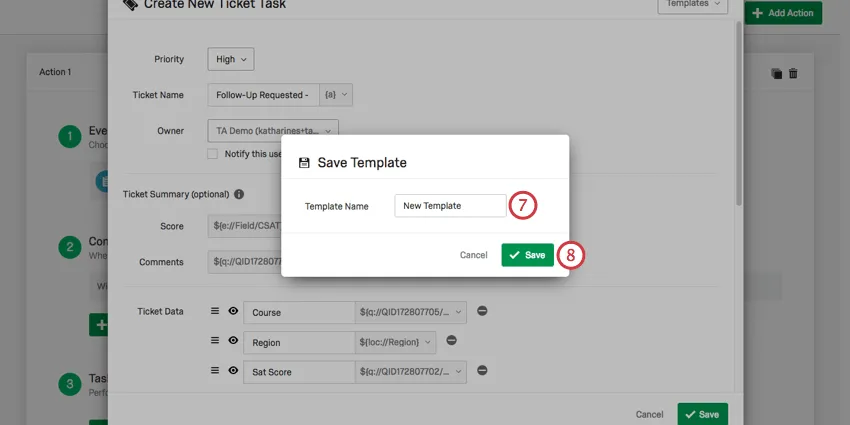850x425 pixels.
Task: Click the info icon beside Ticket Summary
Action: point(239,194)
